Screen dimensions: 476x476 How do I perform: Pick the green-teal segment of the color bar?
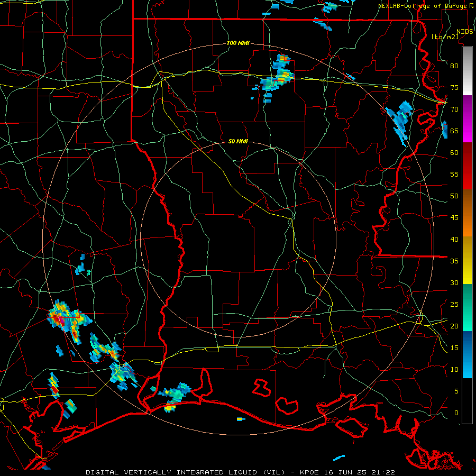(x=468, y=307)
